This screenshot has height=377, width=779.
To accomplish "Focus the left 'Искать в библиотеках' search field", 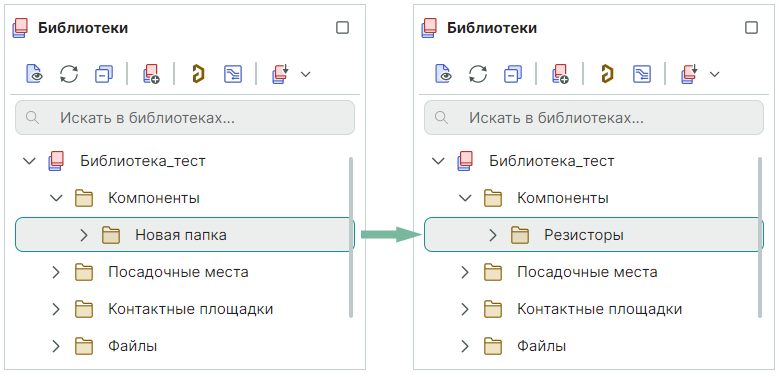I will point(185,118).
